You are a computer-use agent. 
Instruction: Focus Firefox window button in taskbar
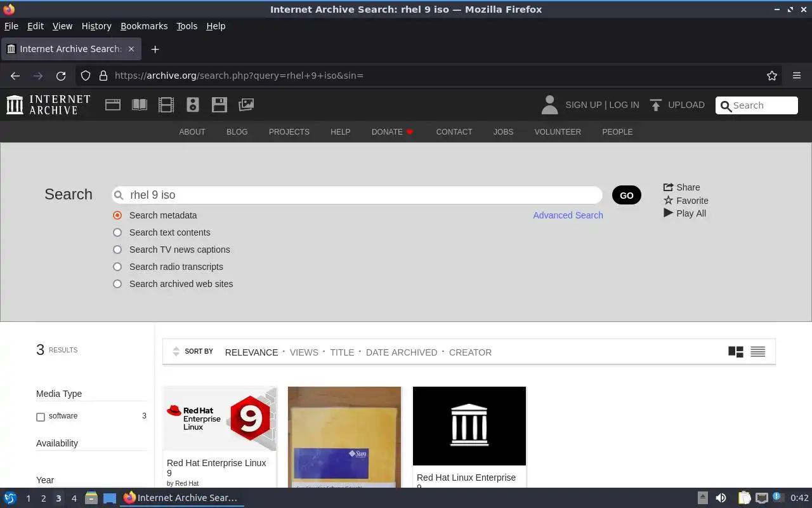(182, 498)
